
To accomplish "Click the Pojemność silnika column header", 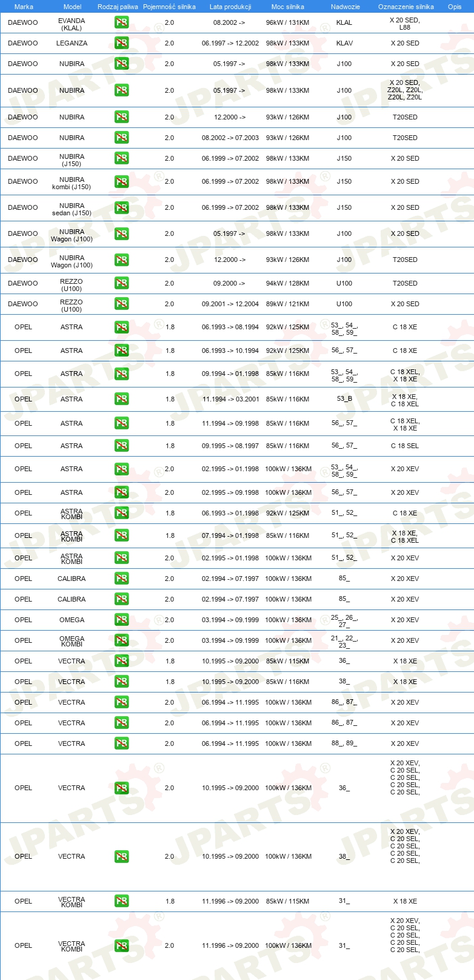I will [x=169, y=7].
